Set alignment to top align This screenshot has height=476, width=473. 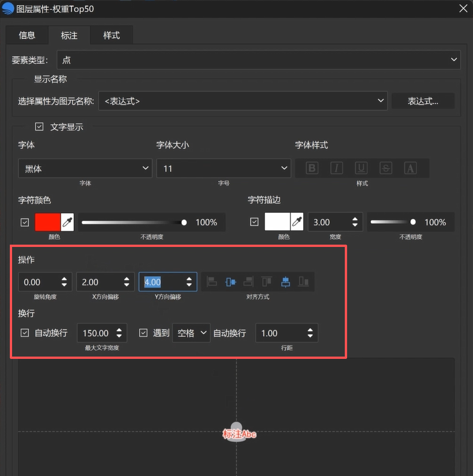[x=267, y=282]
